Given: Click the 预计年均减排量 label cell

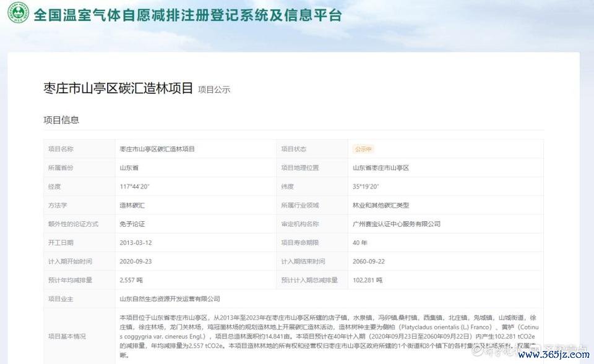Looking at the screenshot, I should point(79,280).
